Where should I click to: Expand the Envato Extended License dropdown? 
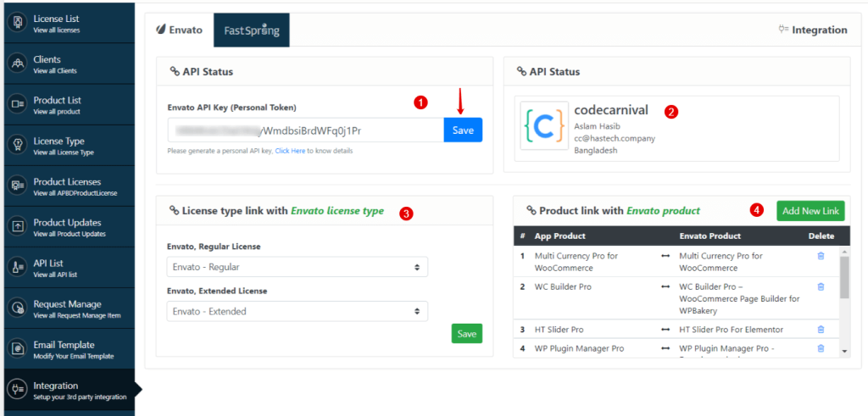tap(297, 311)
